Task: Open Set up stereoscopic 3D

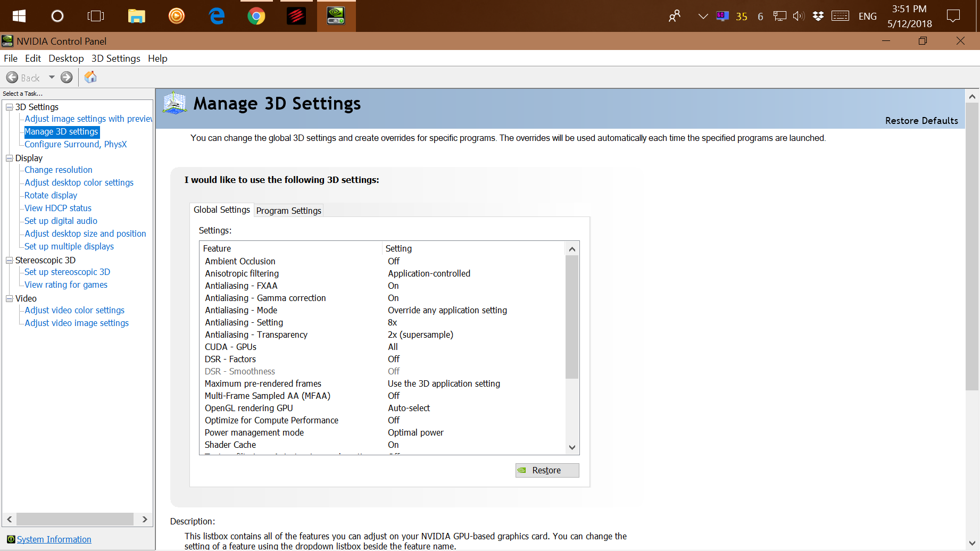Action: pos(68,272)
